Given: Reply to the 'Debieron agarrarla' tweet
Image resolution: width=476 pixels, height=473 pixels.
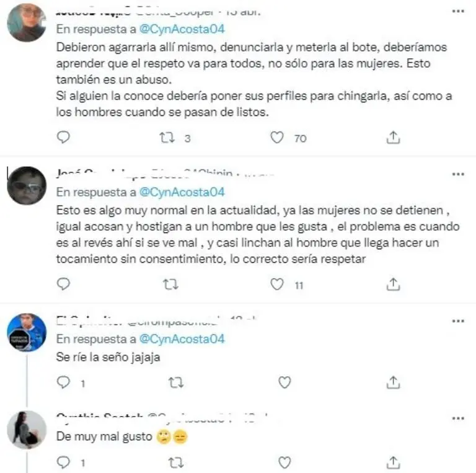Looking at the screenshot, I should tap(63, 137).
